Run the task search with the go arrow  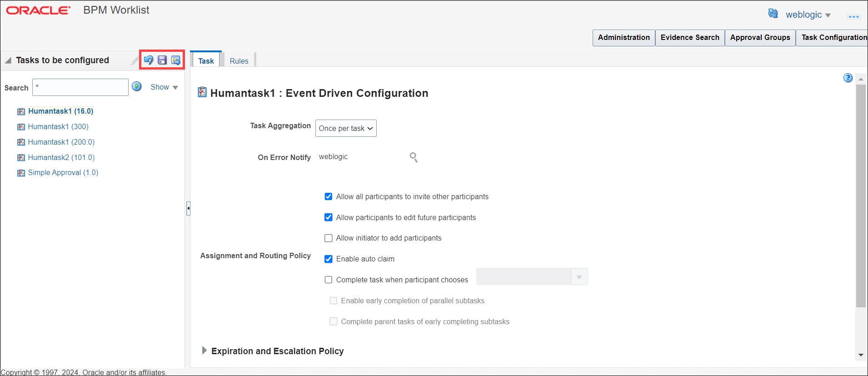coord(137,86)
